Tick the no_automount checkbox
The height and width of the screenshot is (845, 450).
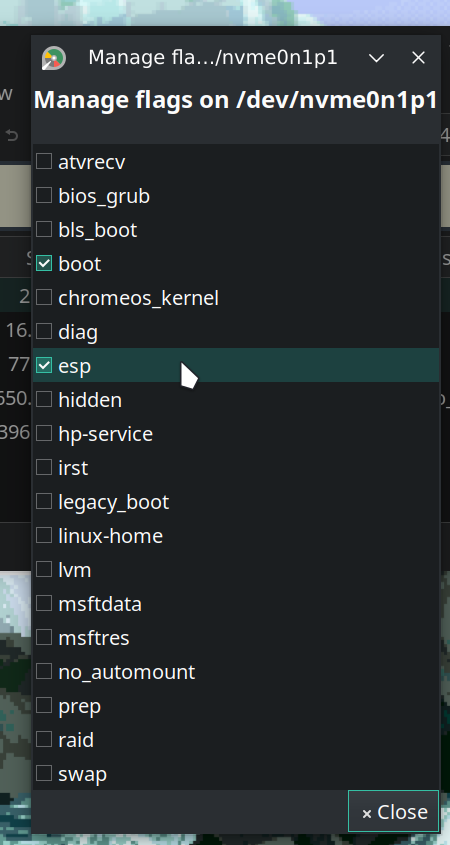[x=44, y=671]
